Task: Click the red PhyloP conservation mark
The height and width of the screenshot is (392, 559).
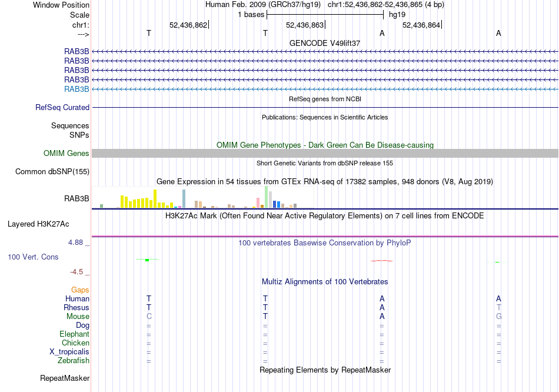Action: (382, 261)
